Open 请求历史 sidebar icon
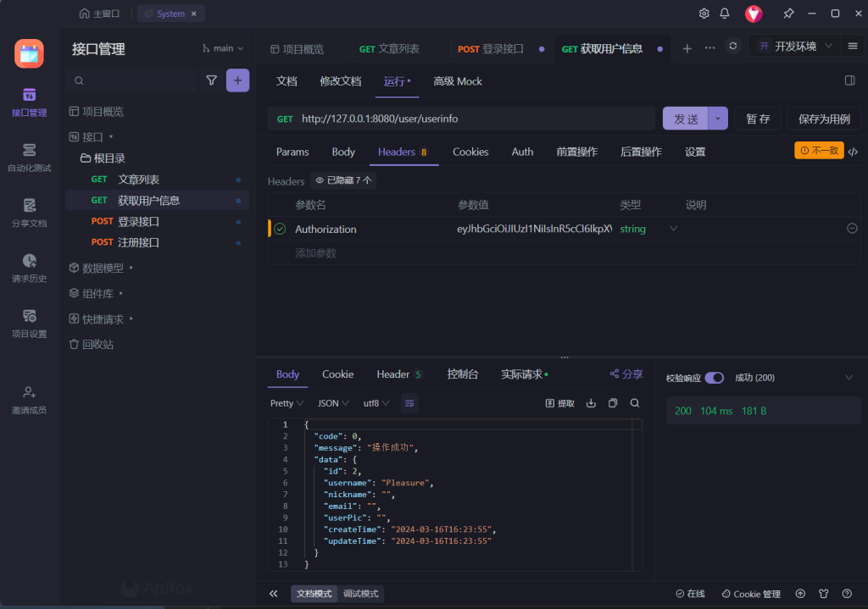Viewport: 868px width, 609px height. (30, 268)
